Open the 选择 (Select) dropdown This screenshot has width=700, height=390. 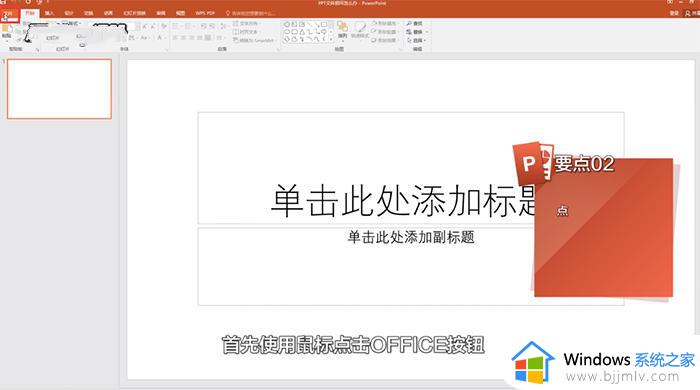pyautogui.click(x=416, y=40)
